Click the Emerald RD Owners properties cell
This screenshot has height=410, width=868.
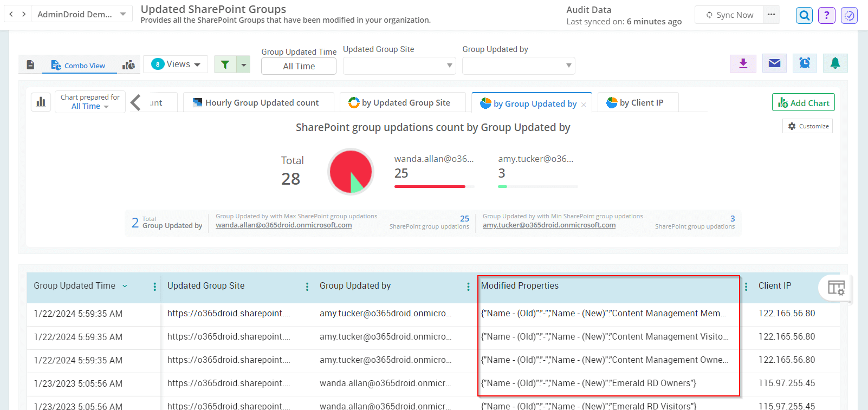coord(588,383)
